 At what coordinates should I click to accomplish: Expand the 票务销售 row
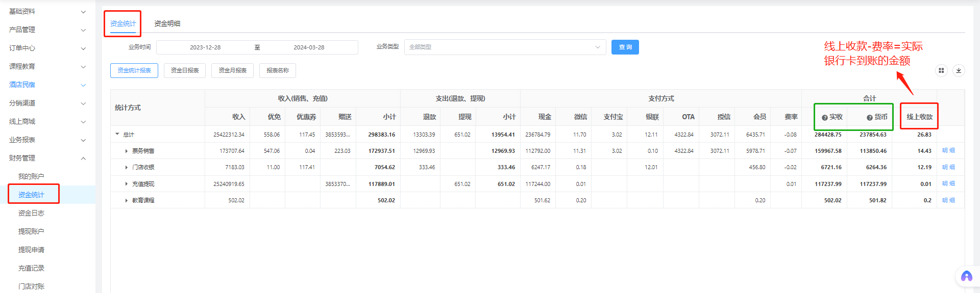pyautogui.click(x=127, y=151)
